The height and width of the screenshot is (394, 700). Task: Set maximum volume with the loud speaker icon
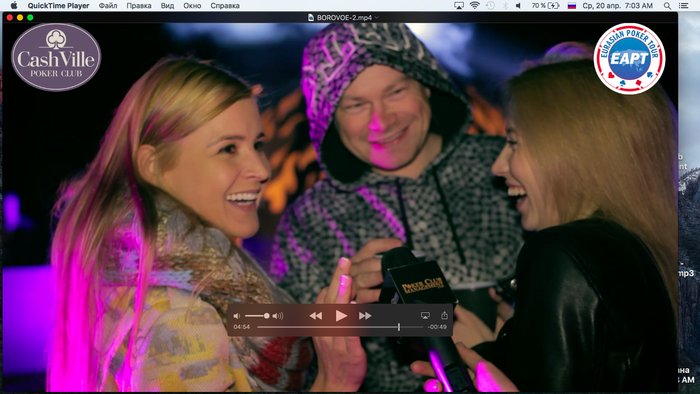[x=278, y=316]
